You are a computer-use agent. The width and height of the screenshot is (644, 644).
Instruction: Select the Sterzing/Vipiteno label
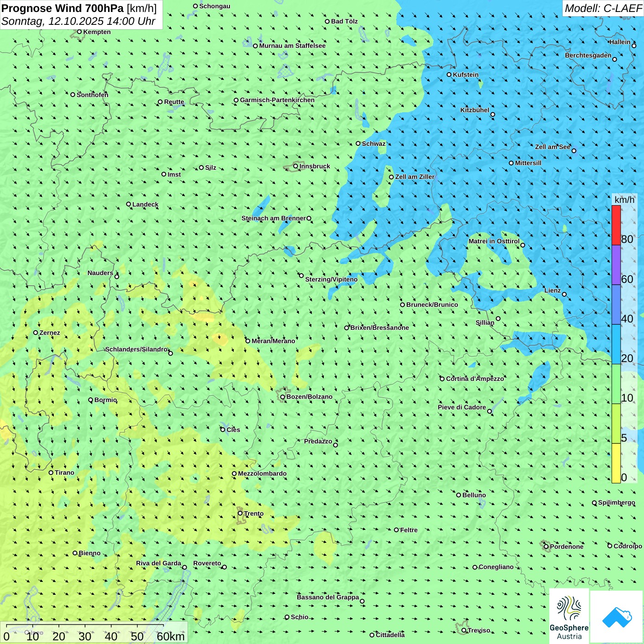[x=331, y=279]
